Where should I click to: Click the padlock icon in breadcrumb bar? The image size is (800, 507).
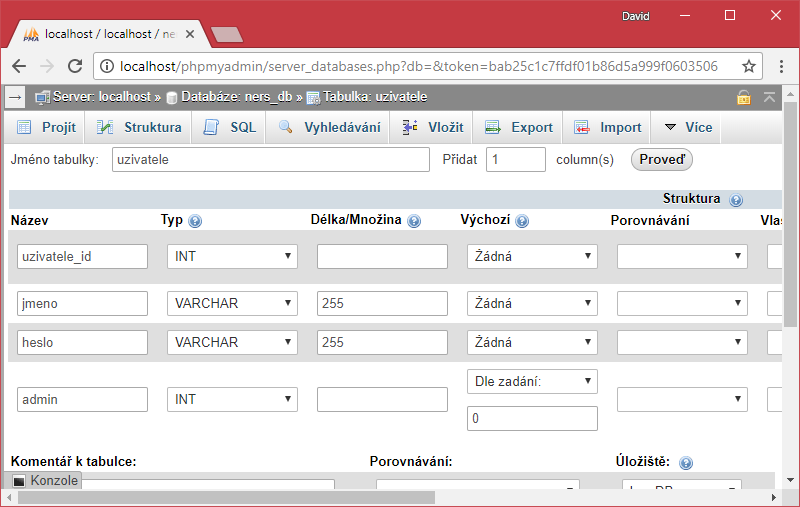tap(743, 97)
